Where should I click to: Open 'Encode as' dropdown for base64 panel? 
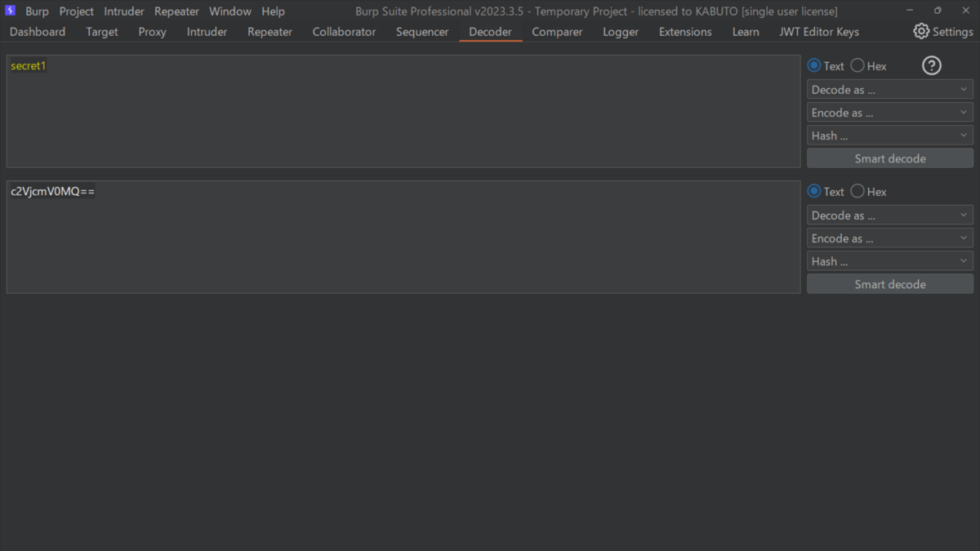pyautogui.click(x=890, y=238)
